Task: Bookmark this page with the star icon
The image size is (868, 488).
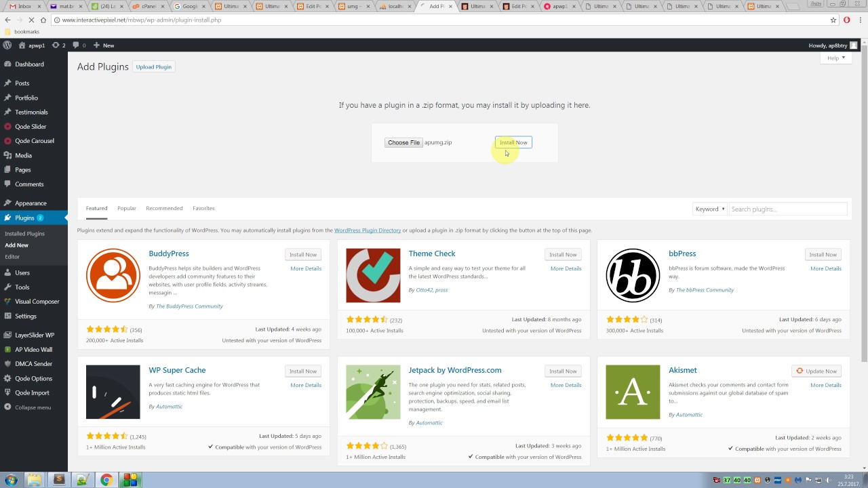Action: [x=833, y=20]
